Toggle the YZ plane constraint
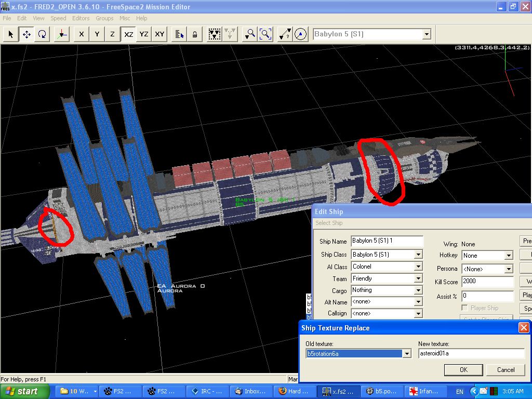 click(144, 34)
